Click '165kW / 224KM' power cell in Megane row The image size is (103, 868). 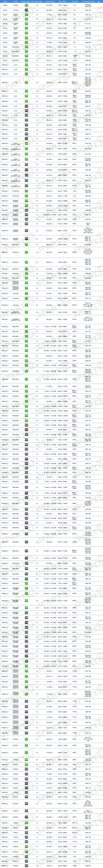pos(62,416)
